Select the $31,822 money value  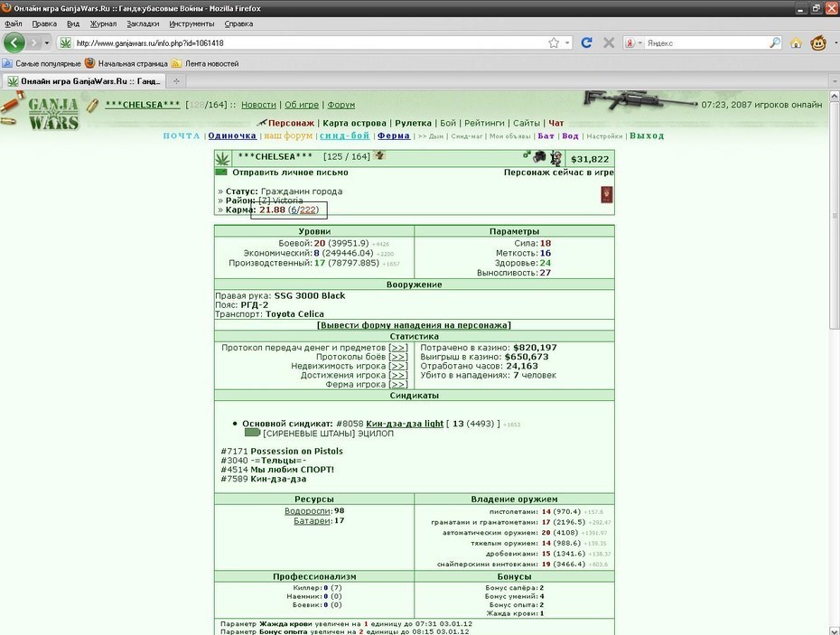[x=590, y=159]
